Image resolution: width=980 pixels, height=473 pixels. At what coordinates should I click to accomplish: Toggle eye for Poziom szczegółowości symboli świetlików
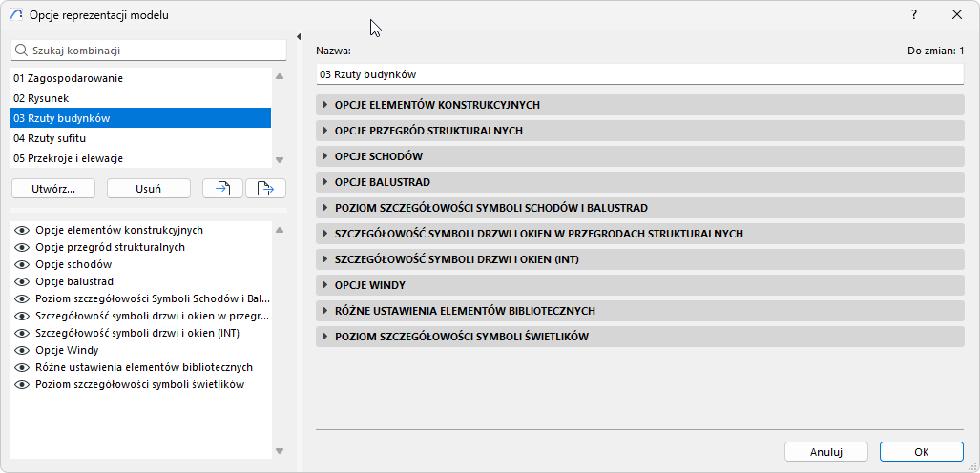23,385
